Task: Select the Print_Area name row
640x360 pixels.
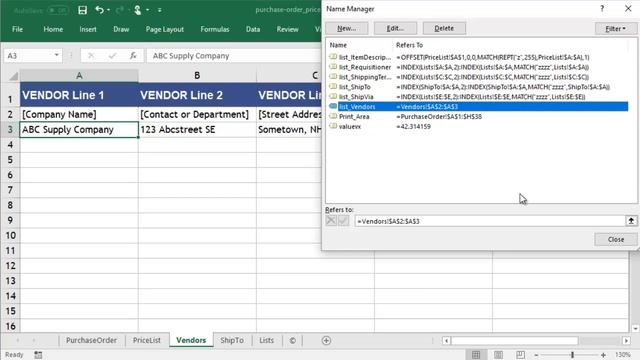Action: click(478, 116)
